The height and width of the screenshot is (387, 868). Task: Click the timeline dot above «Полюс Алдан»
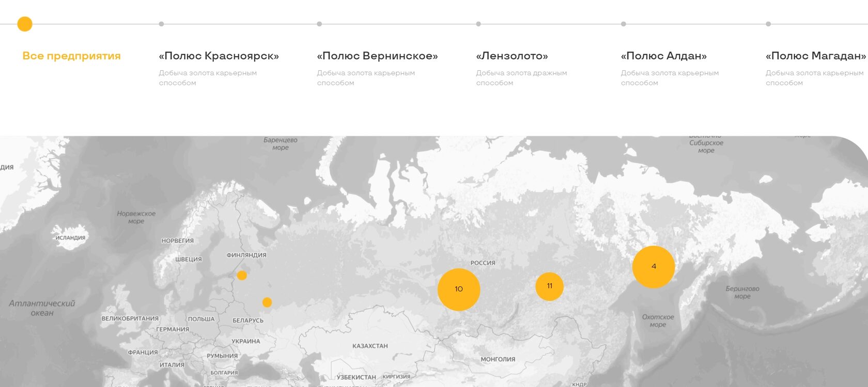[624, 24]
